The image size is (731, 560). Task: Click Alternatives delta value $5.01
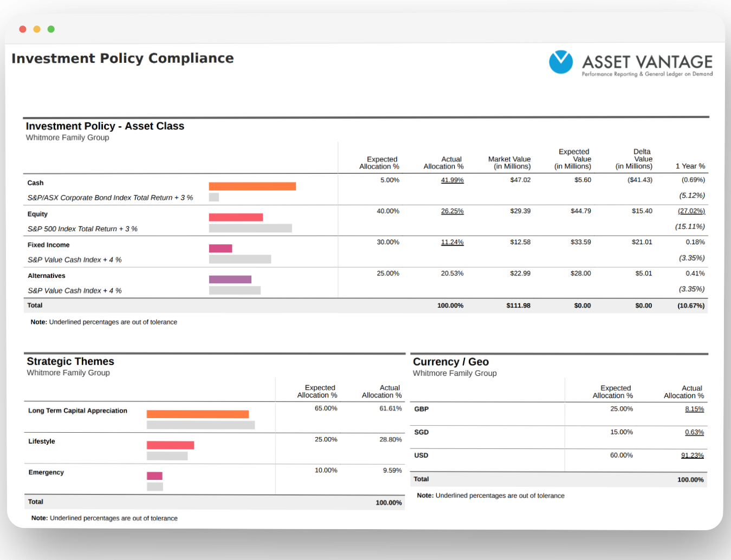(644, 274)
